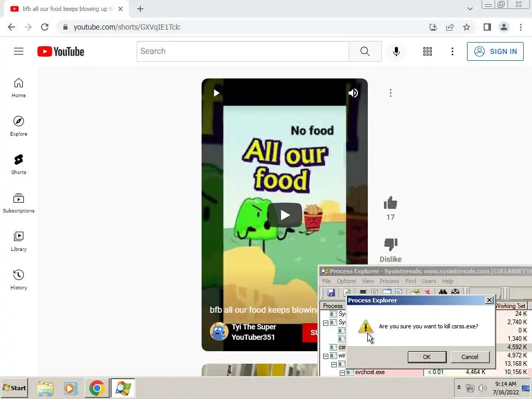
Task: Click the 10,156 K working set value
Action: pyautogui.click(x=516, y=372)
